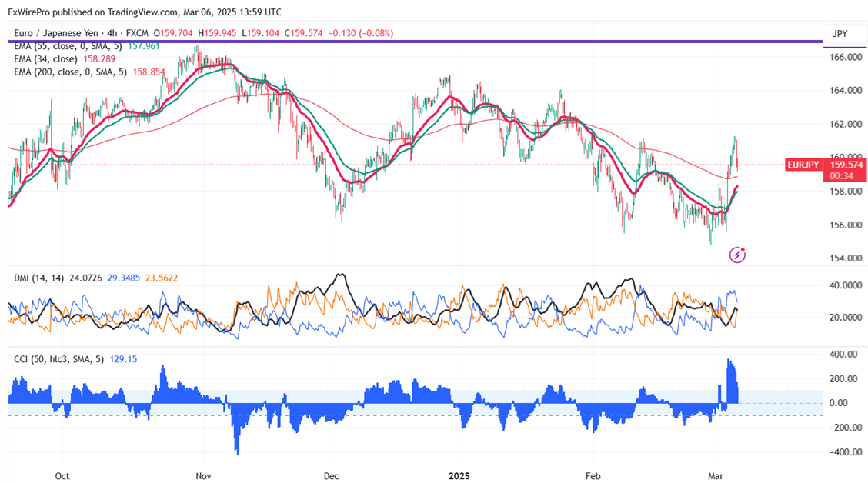Click the EMA 55 value 157.961
868x483 pixels.
(143, 46)
